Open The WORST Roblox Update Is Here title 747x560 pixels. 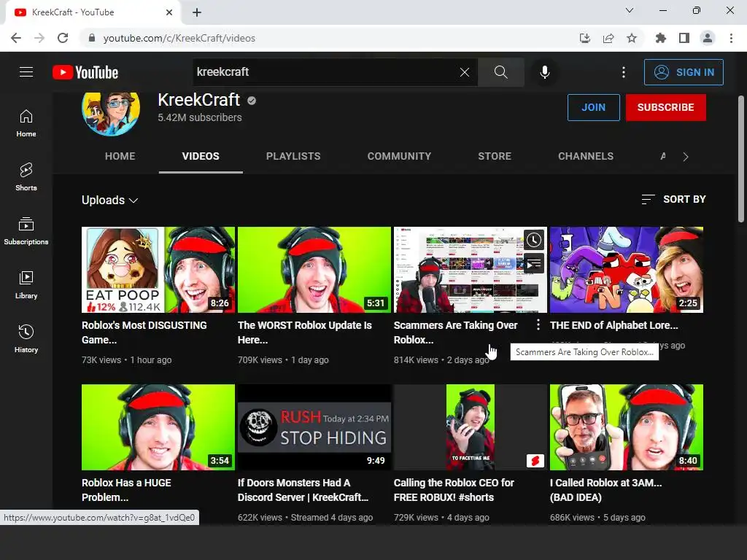[304, 332]
